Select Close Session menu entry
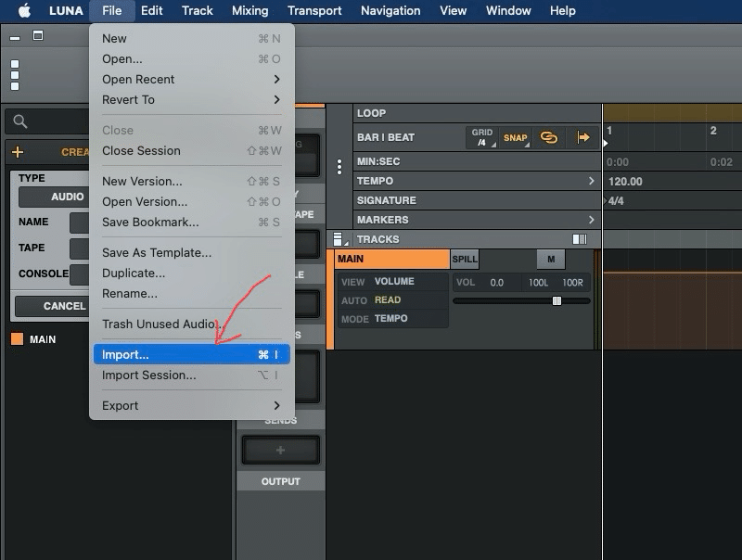 pos(191,151)
